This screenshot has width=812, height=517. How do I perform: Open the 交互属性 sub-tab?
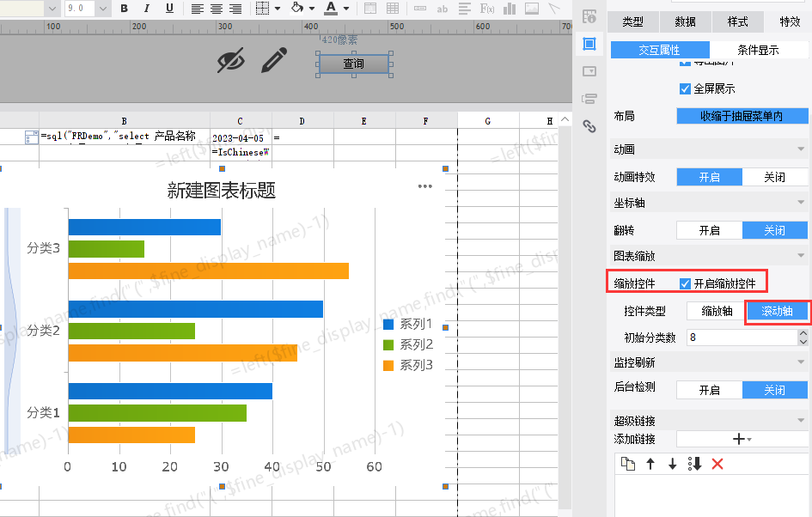coord(659,50)
